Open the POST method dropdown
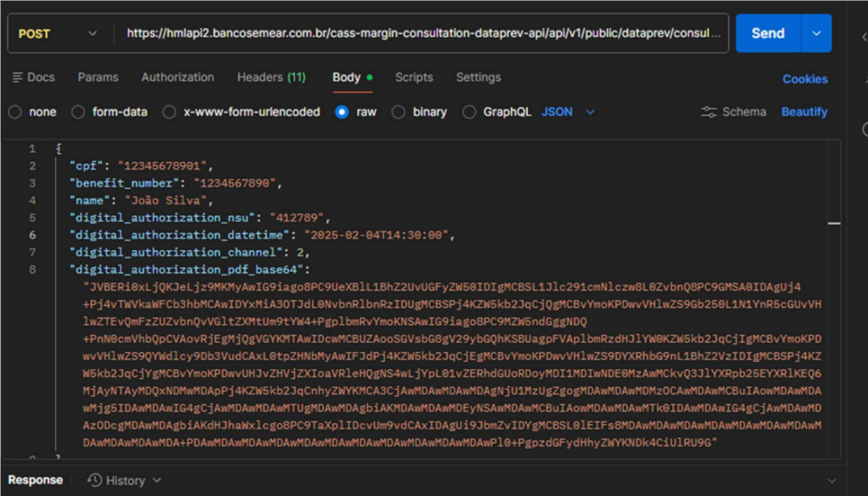Viewport: 868px width, 496px height. coord(58,34)
